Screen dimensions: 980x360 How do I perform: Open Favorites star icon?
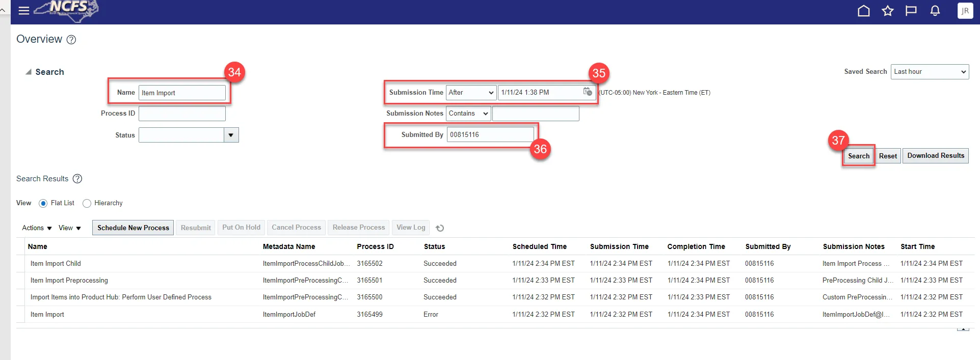coord(887,11)
